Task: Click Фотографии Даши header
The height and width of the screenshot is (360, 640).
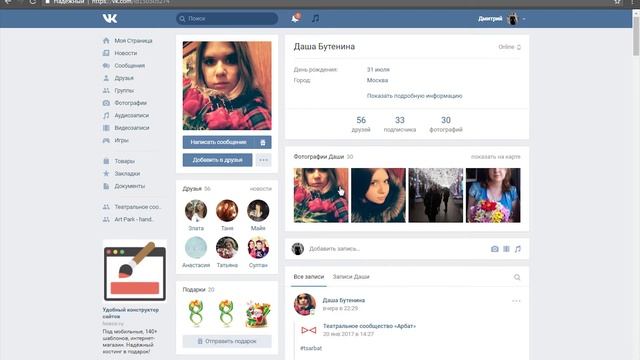Action: pyautogui.click(x=323, y=157)
